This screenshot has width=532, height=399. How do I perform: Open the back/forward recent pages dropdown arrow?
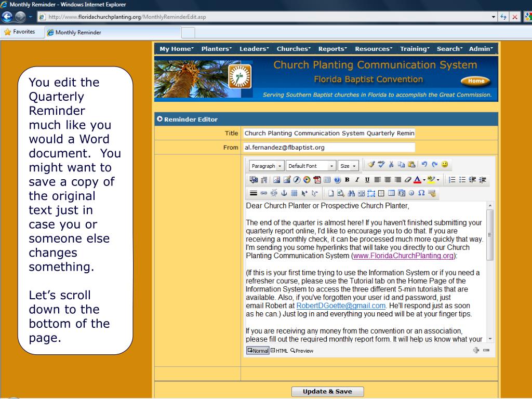(x=30, y=17)
